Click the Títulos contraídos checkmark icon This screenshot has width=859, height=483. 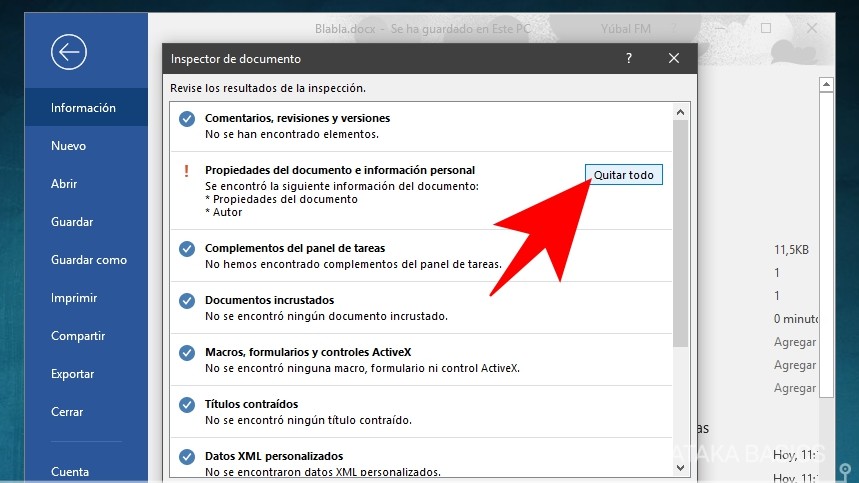tap(186, 404)
